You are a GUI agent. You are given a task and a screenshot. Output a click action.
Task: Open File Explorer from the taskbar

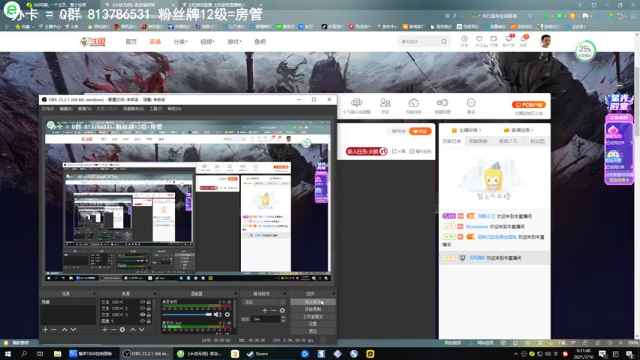click(x=57, y=354)
